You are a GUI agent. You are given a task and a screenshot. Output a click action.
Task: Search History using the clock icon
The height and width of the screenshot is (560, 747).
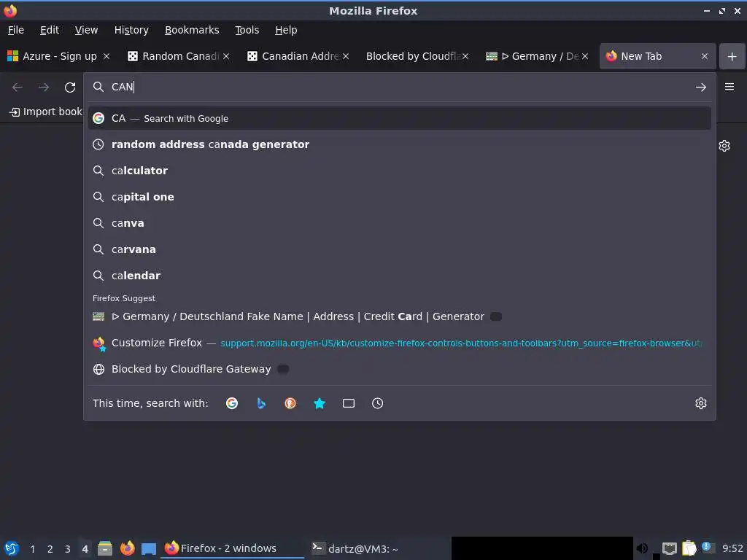[377, 403]
